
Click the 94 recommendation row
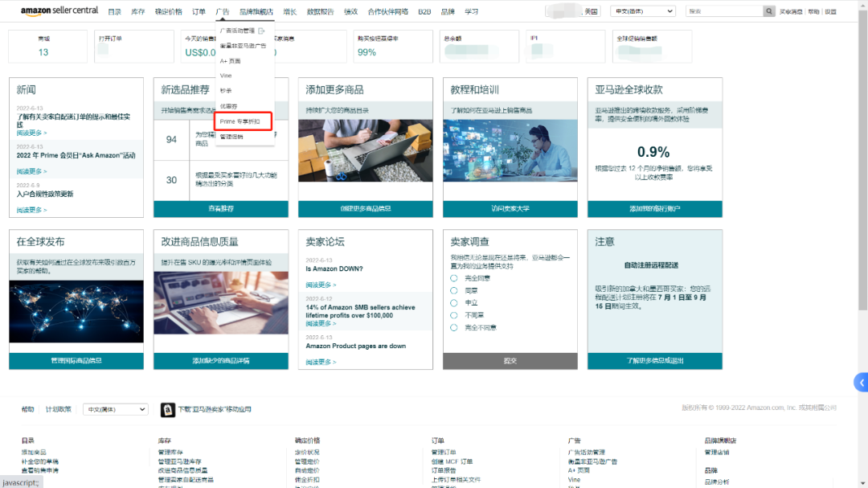pos(221,139)
